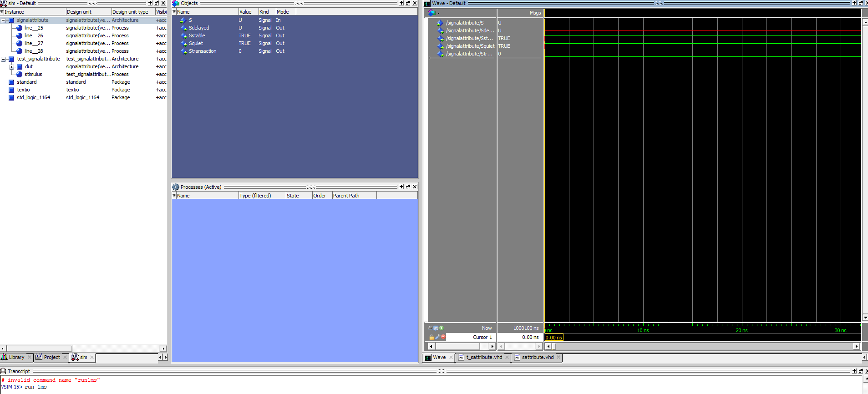
Task: Expand the dut instance node
Action: 12,67
